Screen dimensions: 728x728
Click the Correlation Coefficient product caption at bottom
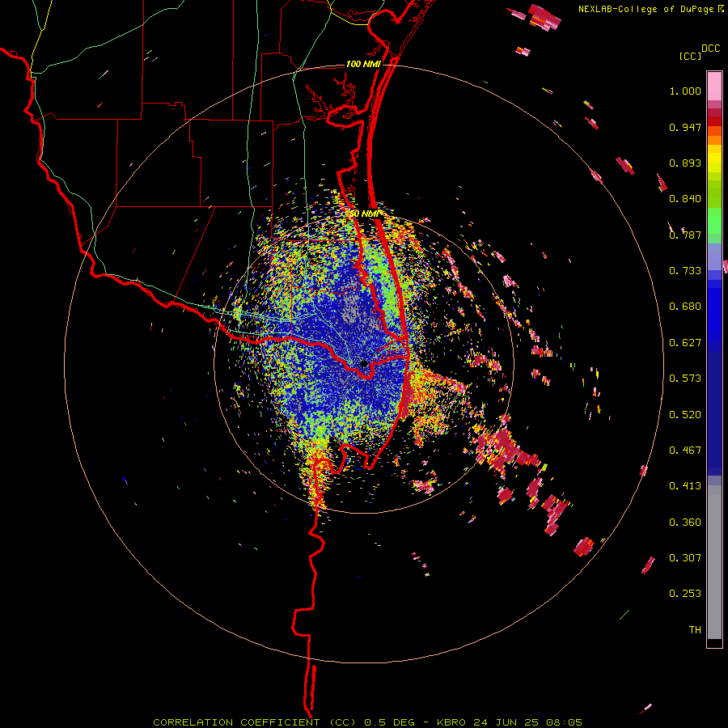coord(367,722)
